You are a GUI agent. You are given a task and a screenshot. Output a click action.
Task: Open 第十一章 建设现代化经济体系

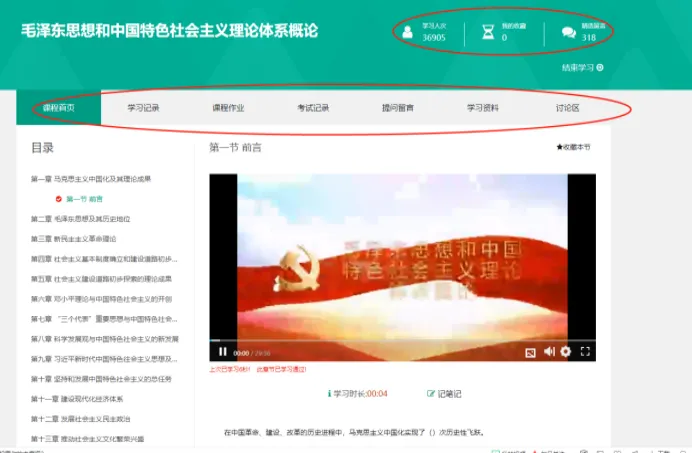[x=77, y=399]
